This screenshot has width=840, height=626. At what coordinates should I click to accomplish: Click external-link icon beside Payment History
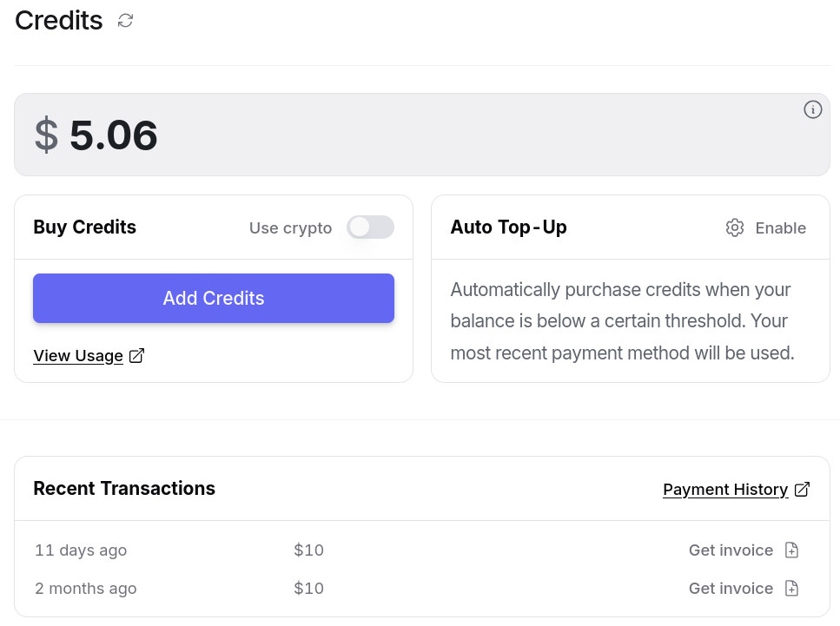pyautogui.click(x=802, y=490)
